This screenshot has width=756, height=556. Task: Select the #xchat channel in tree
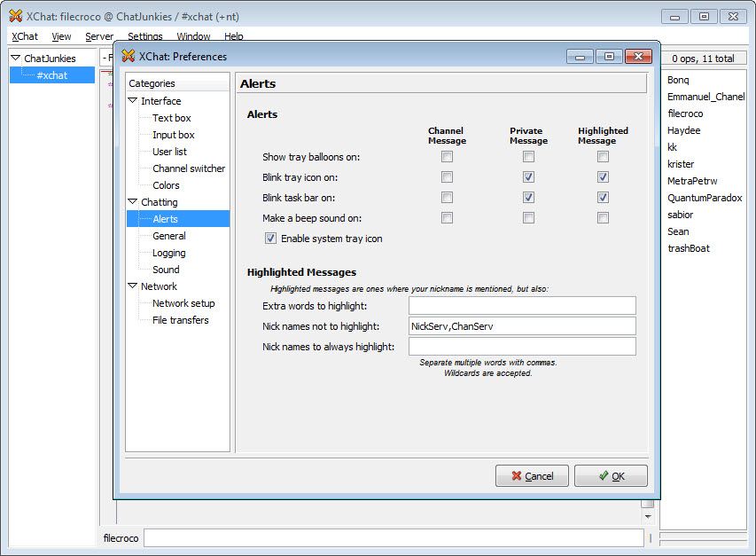[52, 75]
